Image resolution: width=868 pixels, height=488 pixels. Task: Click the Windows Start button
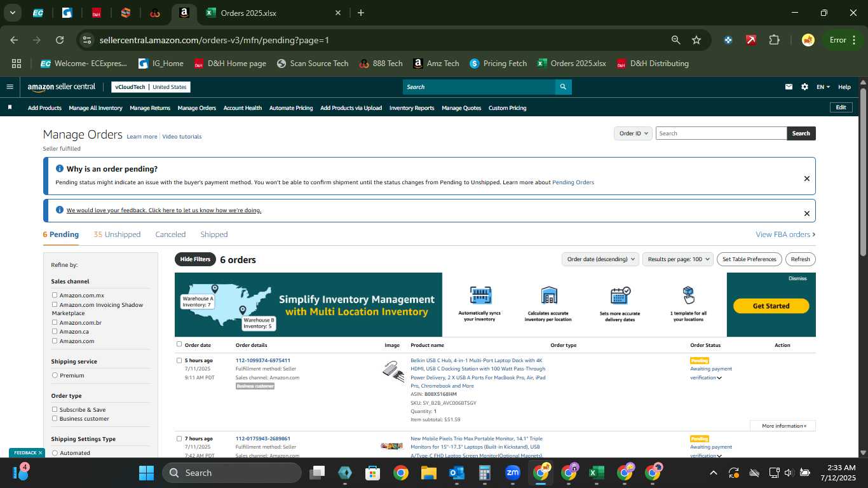click(x=146, y=473)
